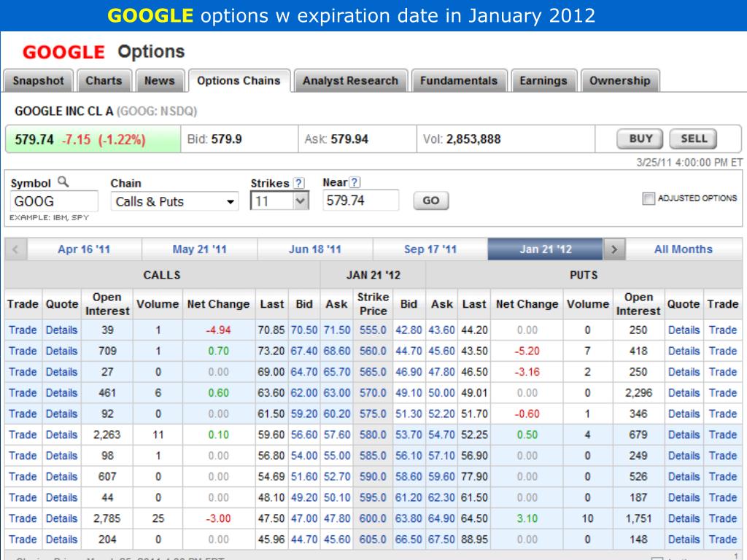Switch to the Charts tab
This screenshot has width=747, height=560.
point(104,80)
